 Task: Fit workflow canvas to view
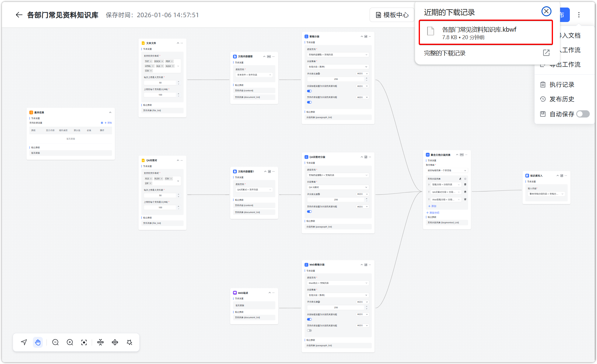[x=84, y=342]
